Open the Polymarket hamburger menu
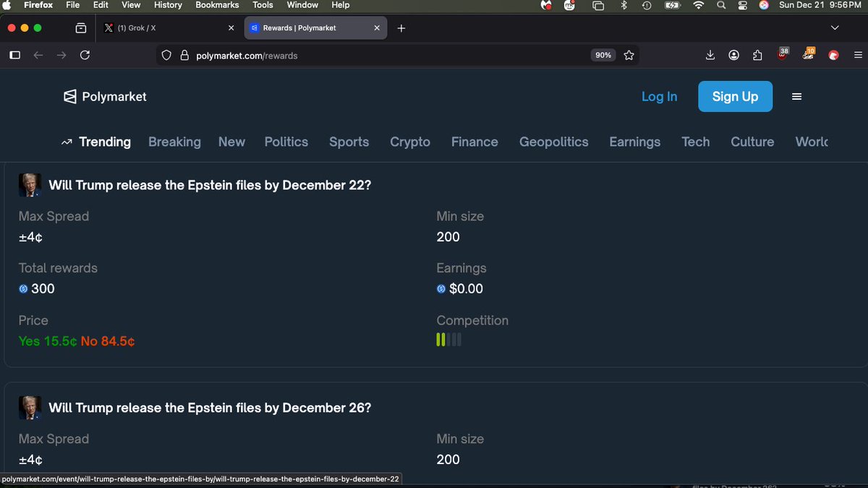The image size is (868, 488). tap(796, 97)
